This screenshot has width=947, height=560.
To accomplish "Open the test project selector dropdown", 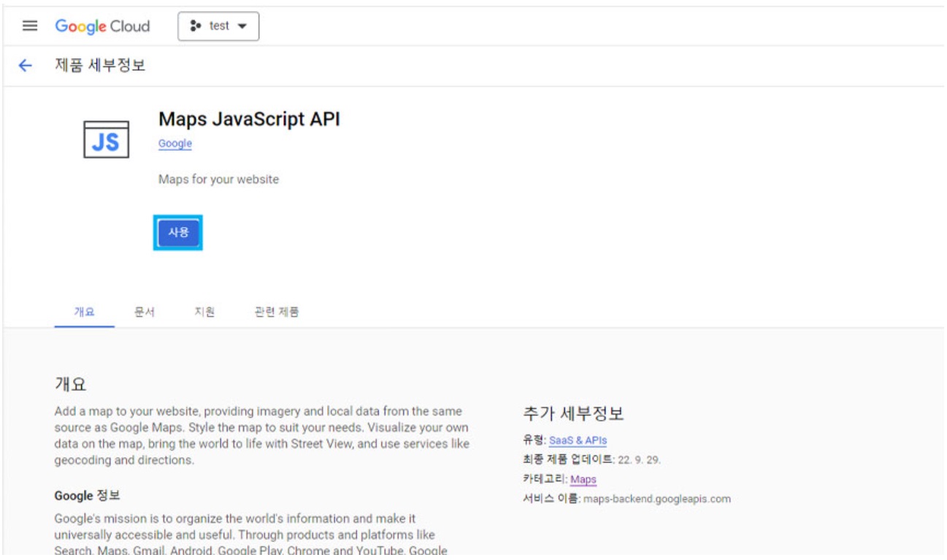I will pyautogui.click(x=218, y=26).
